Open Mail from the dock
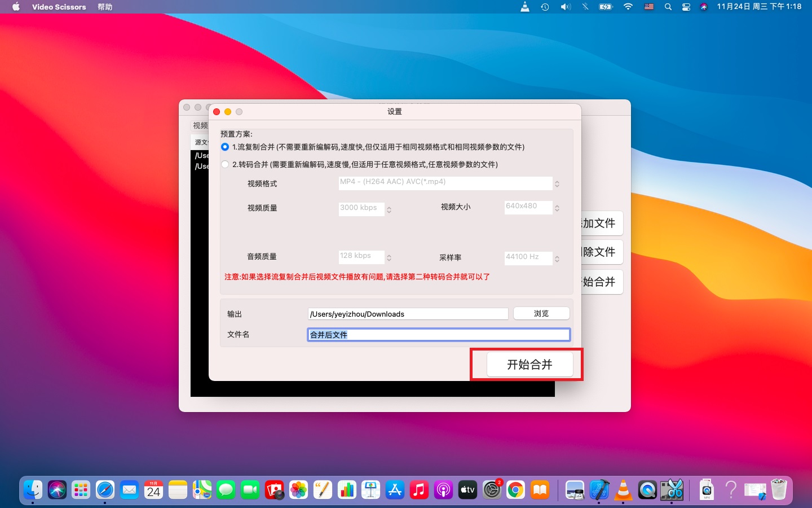This screenshot has height=508, width=812. pos(129,490)
